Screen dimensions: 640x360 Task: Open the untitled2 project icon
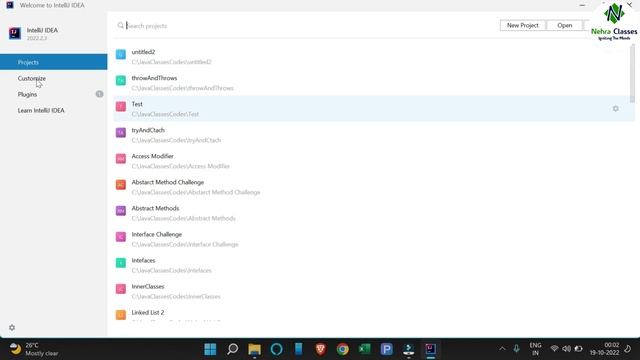click(121, 54)
